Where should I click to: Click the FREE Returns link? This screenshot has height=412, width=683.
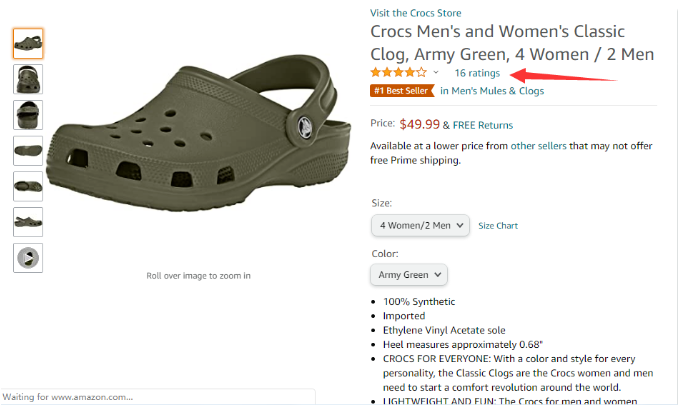click(x=482, y=125)
